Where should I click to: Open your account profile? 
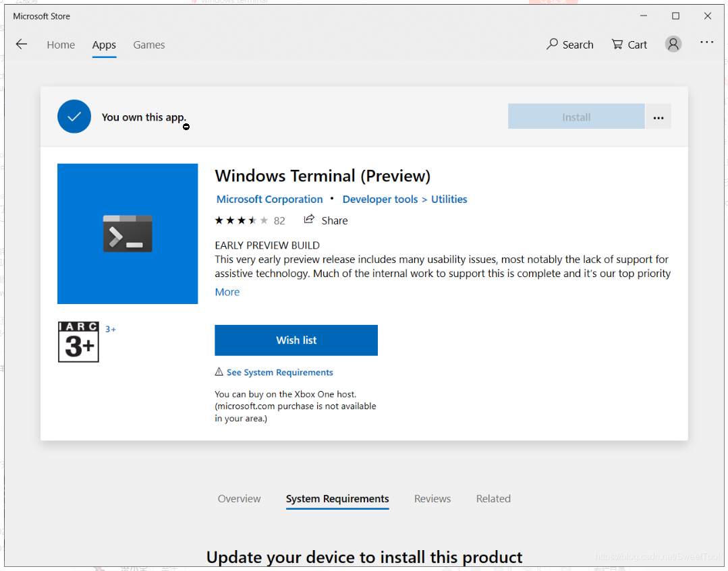pyautogui.click(x=673, y=43)
